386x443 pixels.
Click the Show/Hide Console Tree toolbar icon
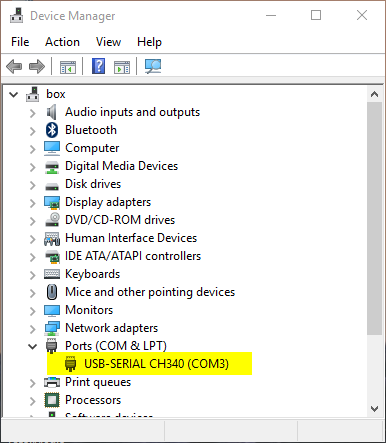click(x=68, y=67)
